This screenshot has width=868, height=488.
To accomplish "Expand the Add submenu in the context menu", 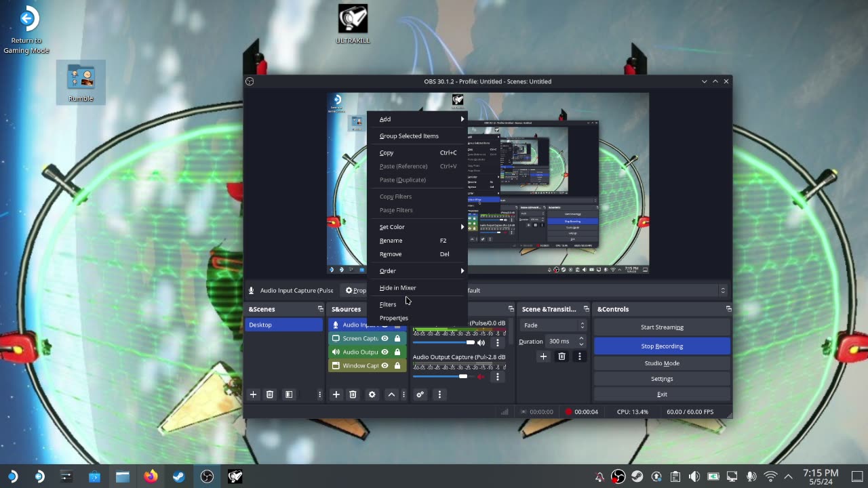I will pos(417,119).
